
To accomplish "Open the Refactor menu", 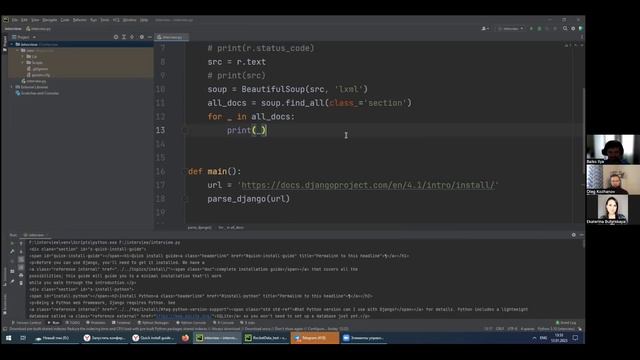I will (x=80, y=20).
